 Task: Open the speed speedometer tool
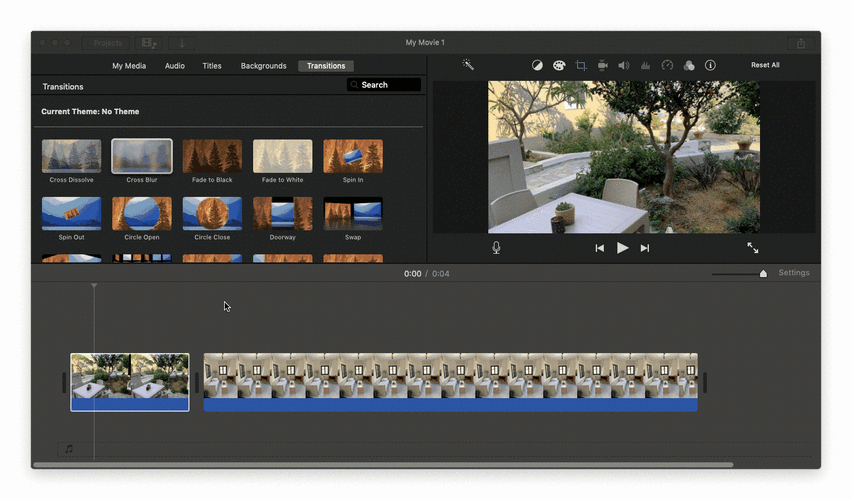[x=668, y=65]
